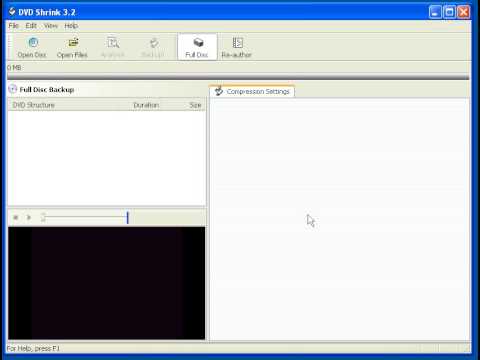Click the preview stop button
Image resolution: width=480 pixels, height=360 pixels.
coord(15,218)
